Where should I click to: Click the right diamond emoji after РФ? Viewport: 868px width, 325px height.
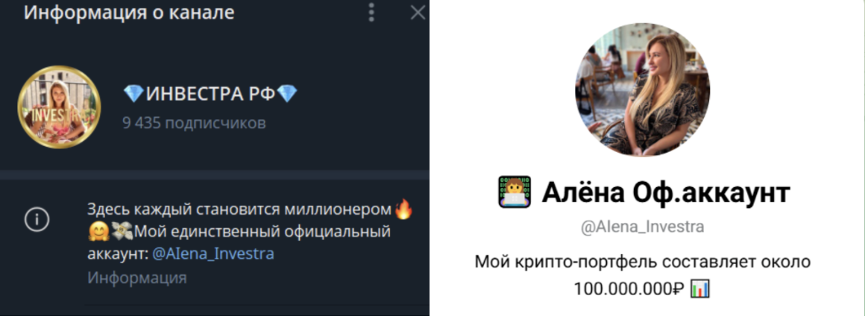coord(287,95)
